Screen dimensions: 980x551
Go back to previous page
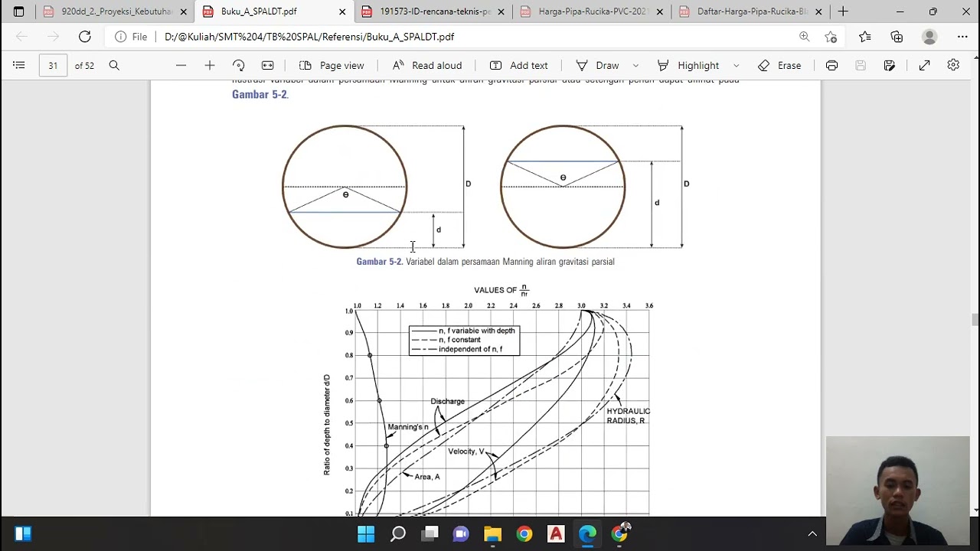[21, 37]
